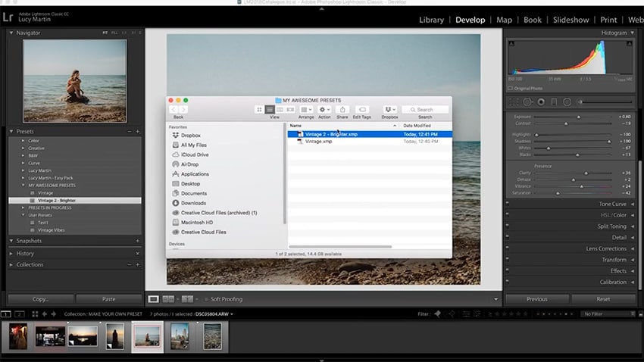The width and height of the screenshot is (644, 362).
Task: Show second window display icon 2
Action: pos(19,314)
